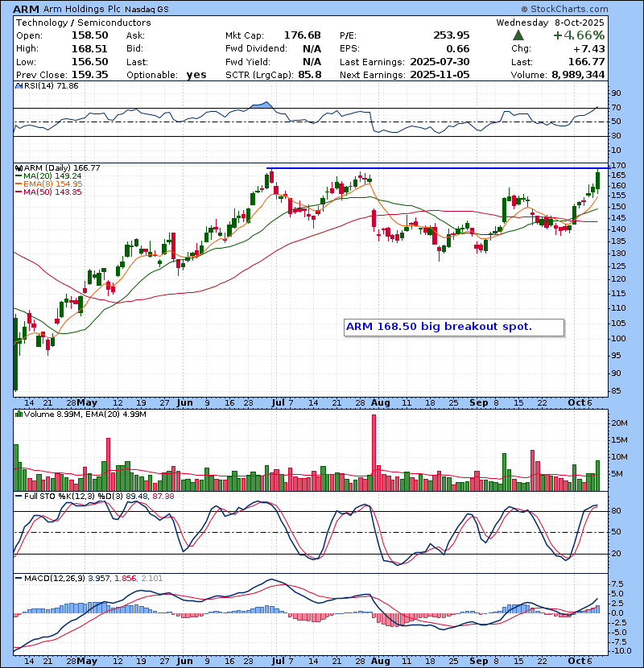
Task: Click the latest green candlestick near 166
Action: [x=597, y=180]
